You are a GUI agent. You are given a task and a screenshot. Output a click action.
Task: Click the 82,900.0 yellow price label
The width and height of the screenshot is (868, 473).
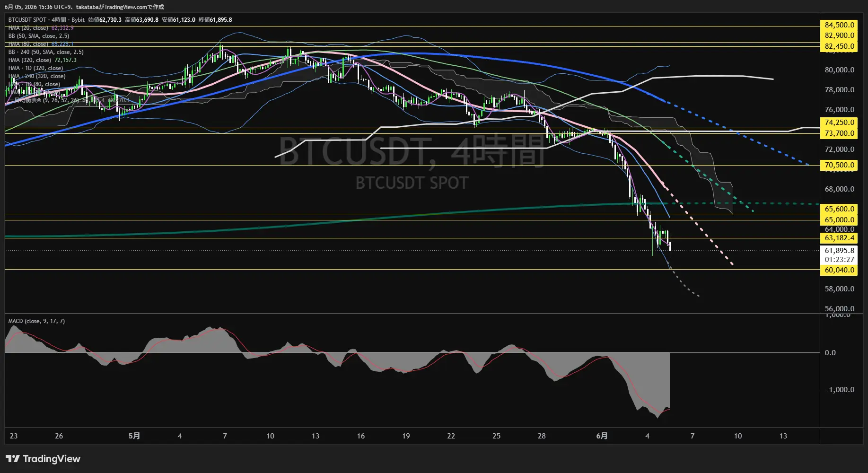pos(840,35)
